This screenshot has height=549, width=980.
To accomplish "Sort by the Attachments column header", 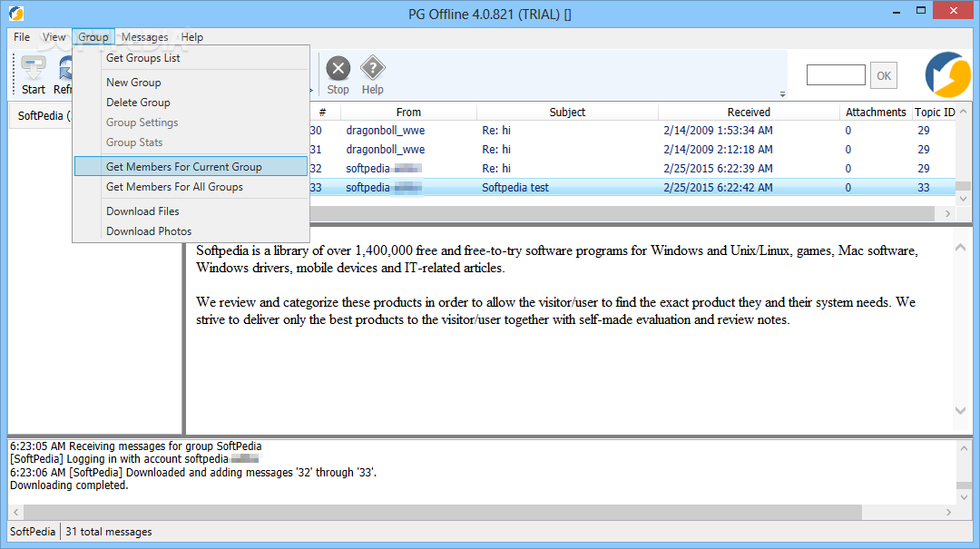I will pyautogui.click(x=875, y=112).
